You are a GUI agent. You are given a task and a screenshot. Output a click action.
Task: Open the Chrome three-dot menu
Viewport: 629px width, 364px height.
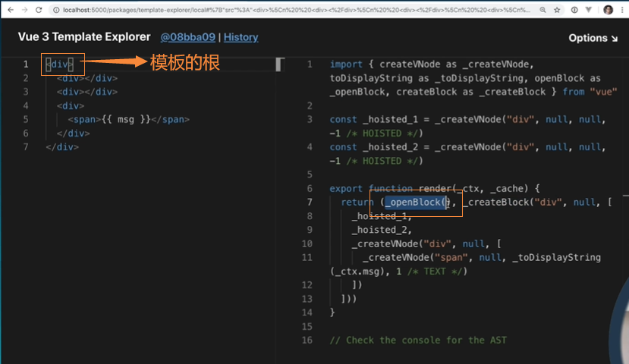point(622,10)
